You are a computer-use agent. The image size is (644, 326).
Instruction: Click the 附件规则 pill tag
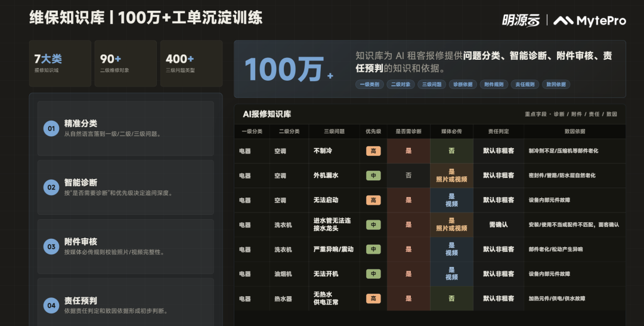coord(494,84)
